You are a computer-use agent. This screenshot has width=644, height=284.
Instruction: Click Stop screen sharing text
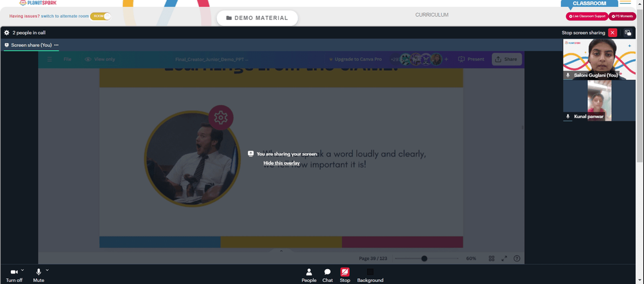583,32
